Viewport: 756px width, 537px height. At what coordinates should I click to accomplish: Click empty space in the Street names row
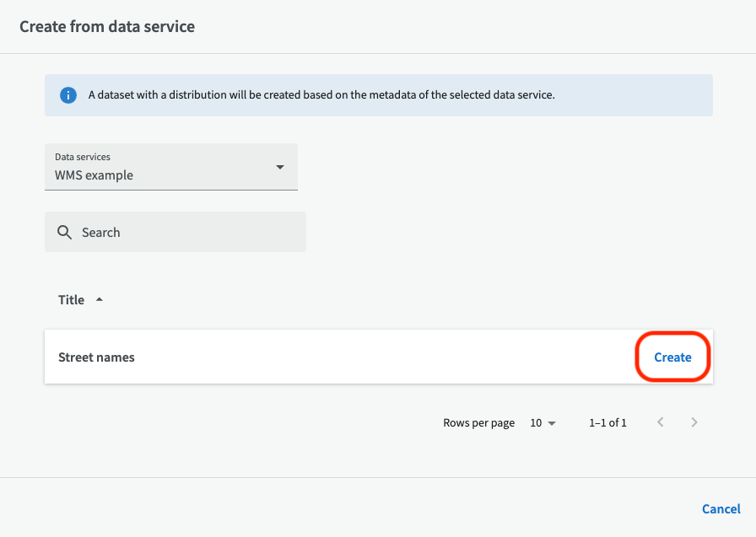point(380,357)
